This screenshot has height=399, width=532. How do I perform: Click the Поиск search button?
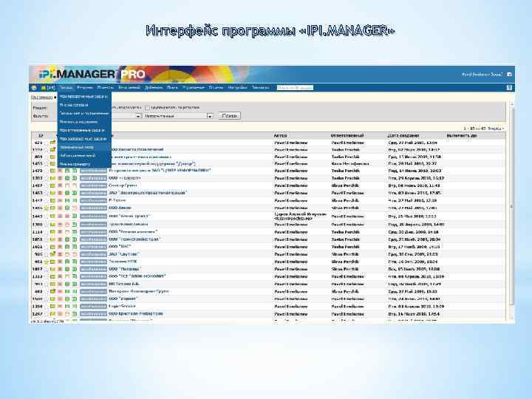(229, 116)
